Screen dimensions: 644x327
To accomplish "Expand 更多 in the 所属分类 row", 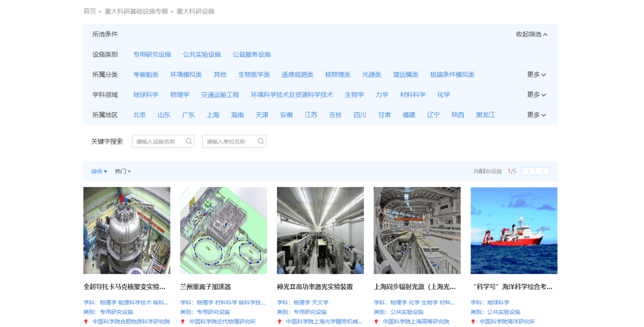I will click(x=536, y=75).
